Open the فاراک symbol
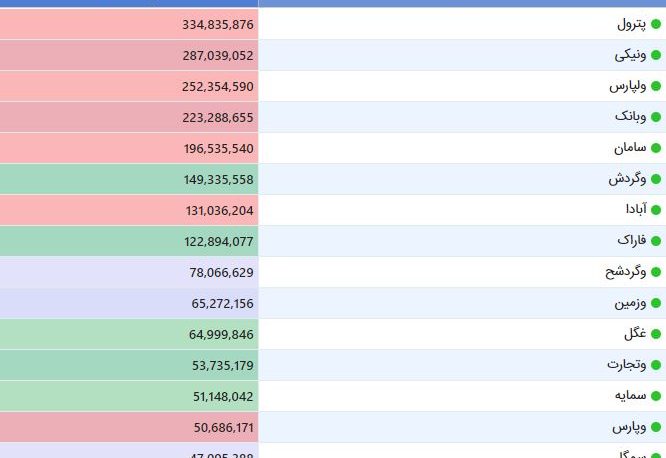This screenshot has height=458, width=666. (x=632, y=240)
